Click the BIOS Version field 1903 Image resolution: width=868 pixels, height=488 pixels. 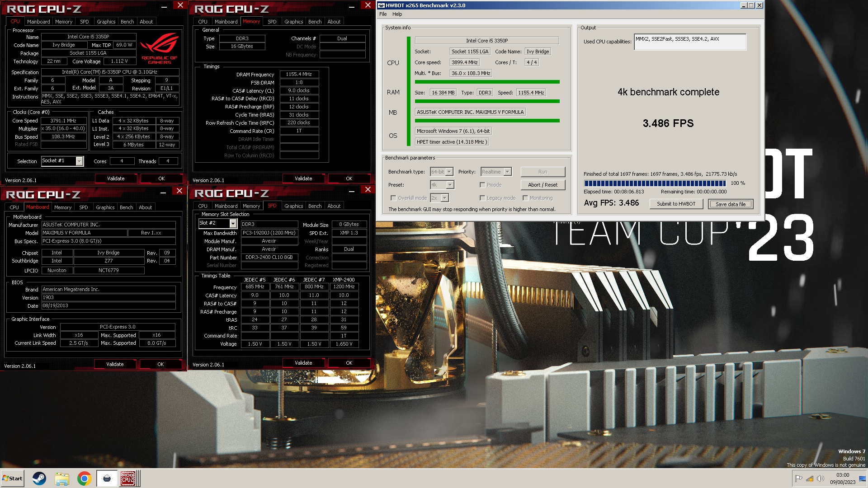click(x=108, y=298)
